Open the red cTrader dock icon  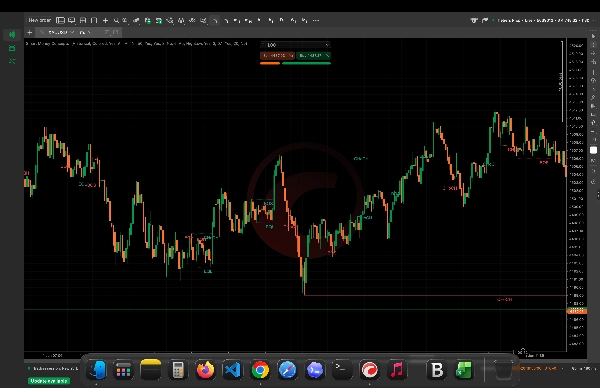coord(369,370)
